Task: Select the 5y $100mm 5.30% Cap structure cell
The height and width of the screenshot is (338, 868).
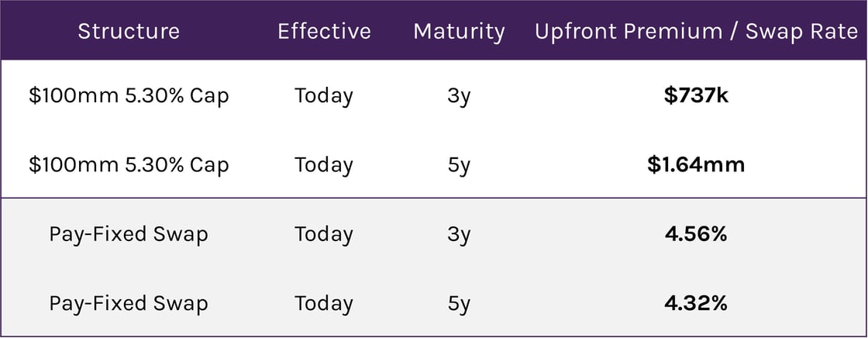Action: point(129,165)
